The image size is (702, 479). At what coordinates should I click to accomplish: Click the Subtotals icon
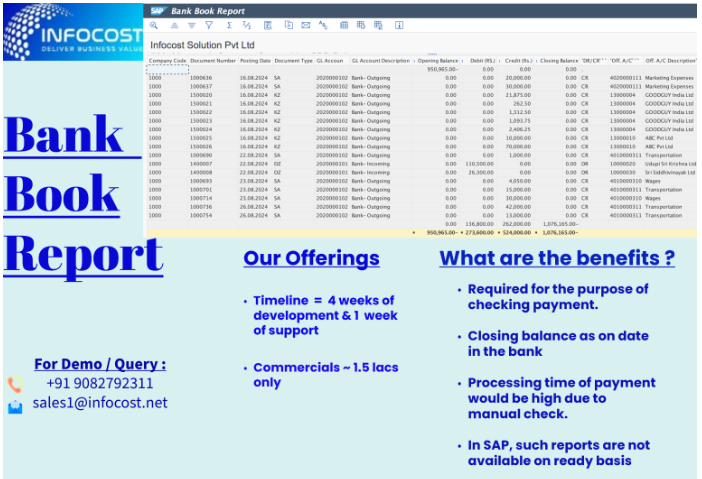[247, 25]
